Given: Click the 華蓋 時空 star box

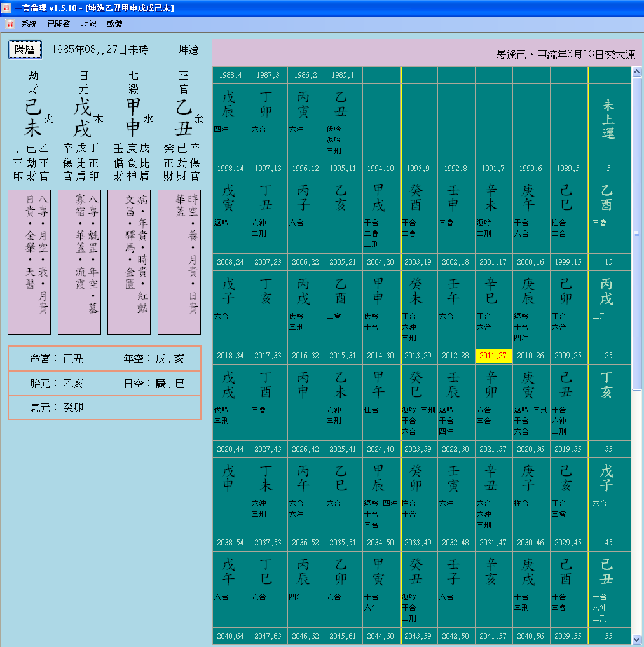Looking at the screenshot, I should (x=179, y=262).
